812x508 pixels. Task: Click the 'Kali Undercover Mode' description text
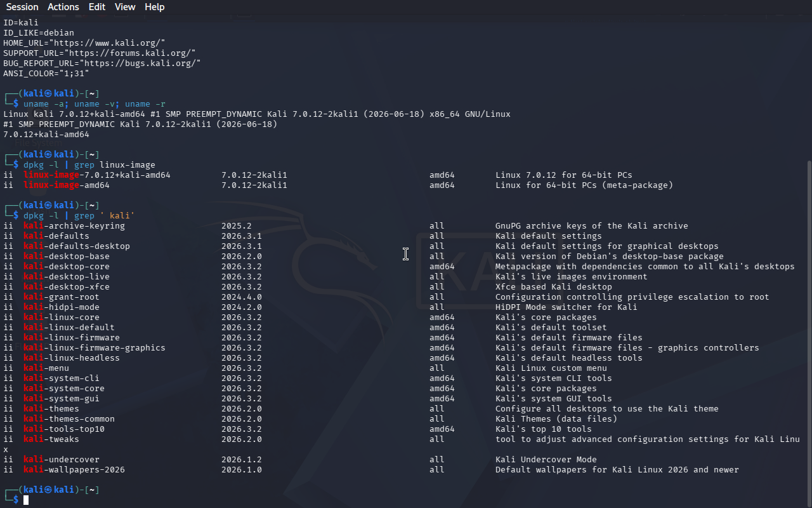coord(546,460)
